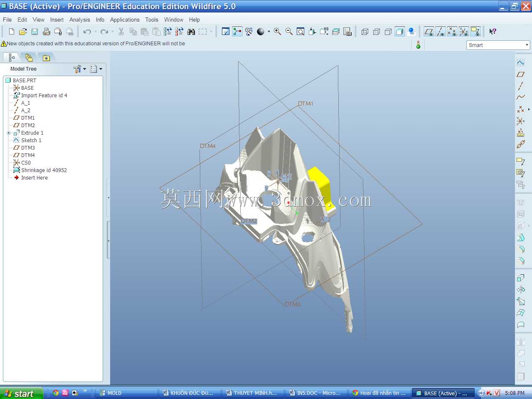Viewport: 532px width, 399px height.
Task: Print the active object
Action: [47, 32]
